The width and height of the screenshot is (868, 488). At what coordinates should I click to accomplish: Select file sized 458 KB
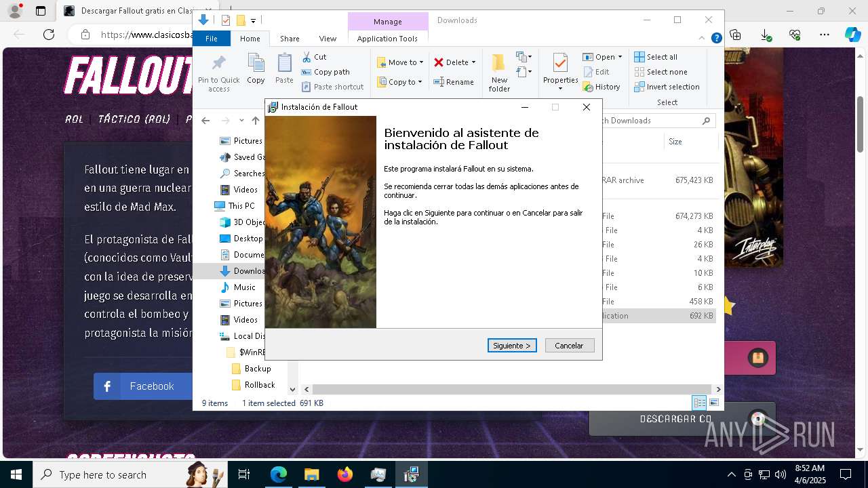click(658, 302)
